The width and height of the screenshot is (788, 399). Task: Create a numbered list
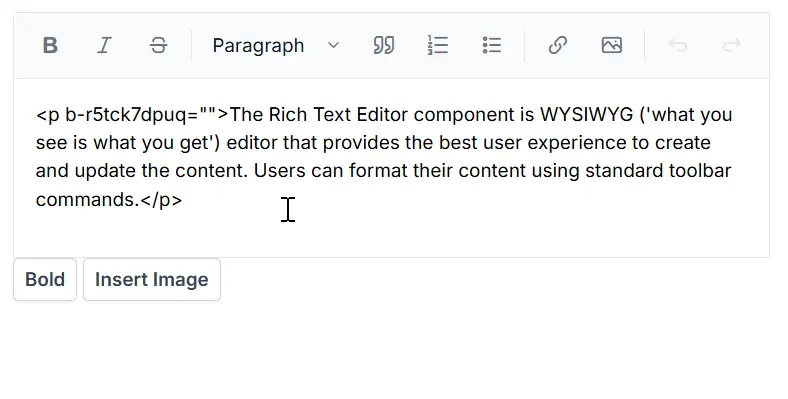point(438,45)
